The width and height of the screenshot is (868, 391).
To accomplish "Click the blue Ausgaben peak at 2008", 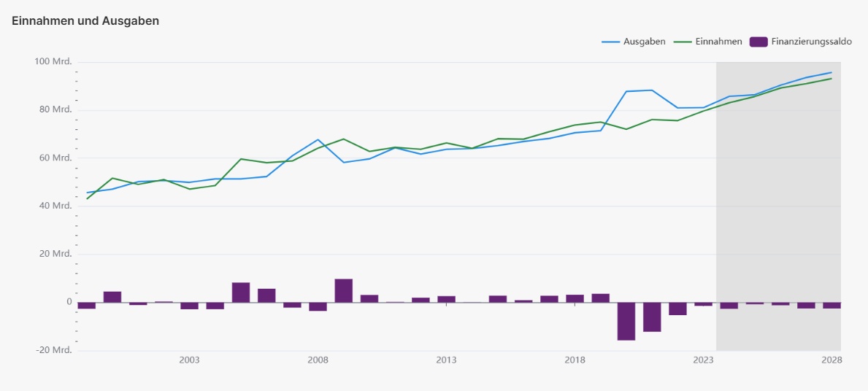I will 318,139.
